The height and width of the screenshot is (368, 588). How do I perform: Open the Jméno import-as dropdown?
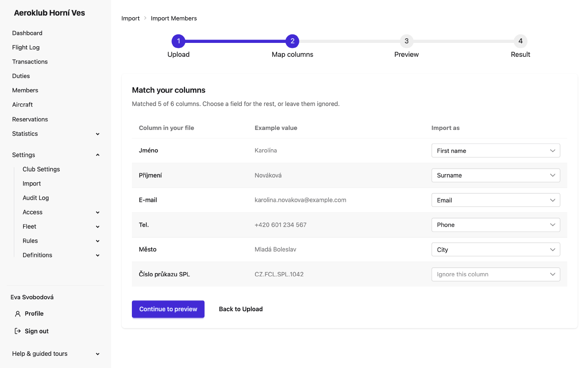(496, 151)
